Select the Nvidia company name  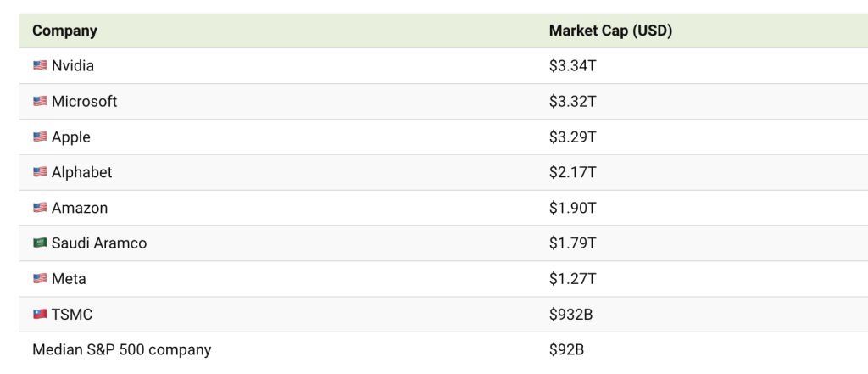[72, 66]
